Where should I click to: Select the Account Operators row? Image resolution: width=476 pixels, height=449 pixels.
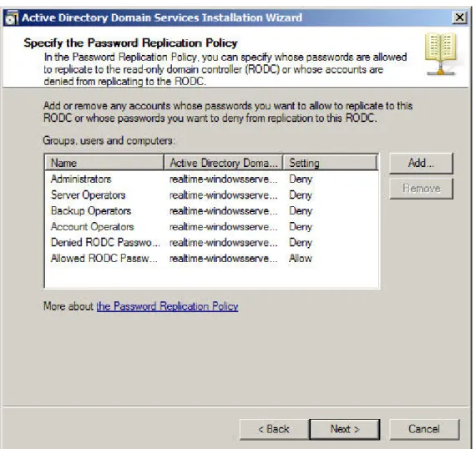pyautogui.click(x=211, y=227)
